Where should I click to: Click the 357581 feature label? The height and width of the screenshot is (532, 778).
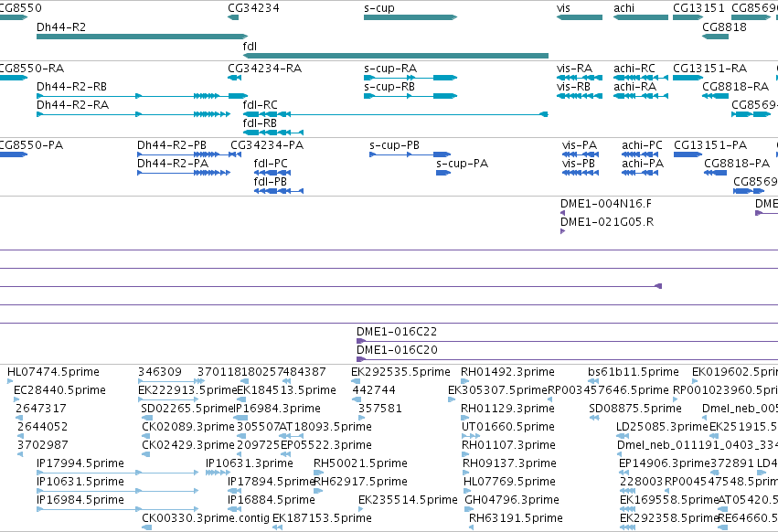click(380, 409)
